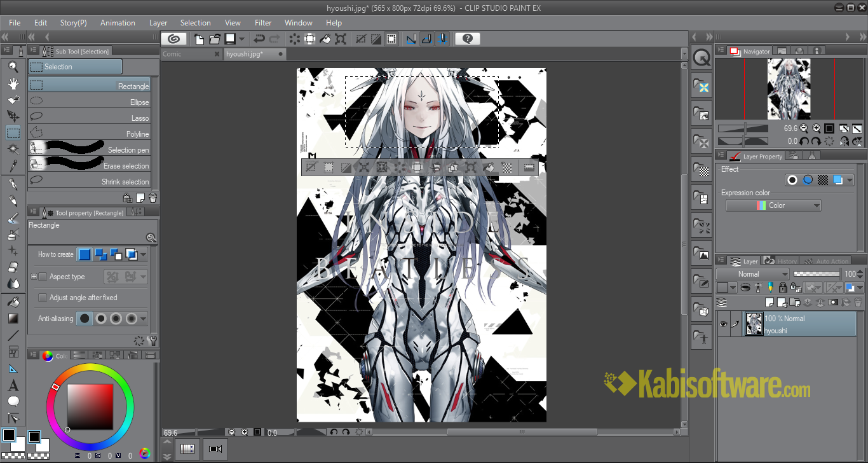Open the layer blending mode Normal dropdown

click(x=752, y=274)
